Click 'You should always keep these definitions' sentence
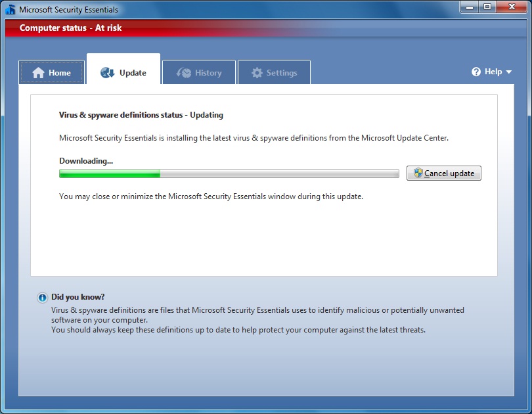 click(x=238, y=330)
